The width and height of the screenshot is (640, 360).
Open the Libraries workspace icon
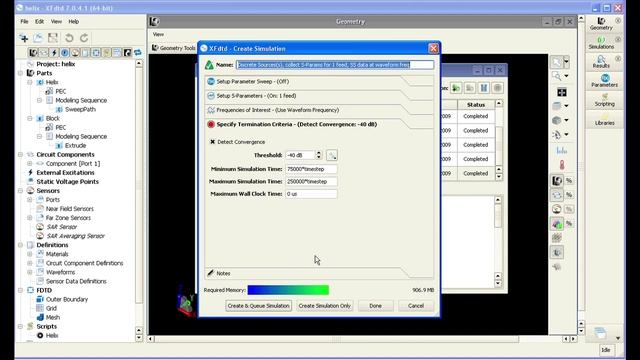pos(604,119)
